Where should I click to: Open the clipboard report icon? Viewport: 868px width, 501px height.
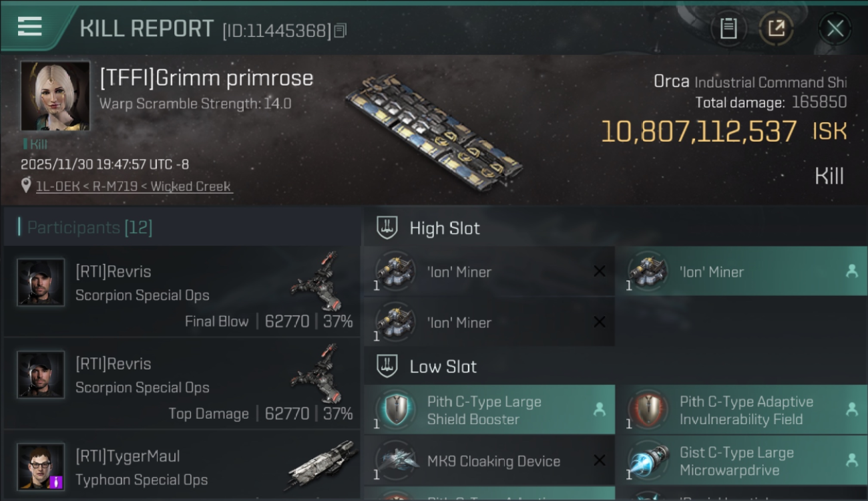pos(728,29)
